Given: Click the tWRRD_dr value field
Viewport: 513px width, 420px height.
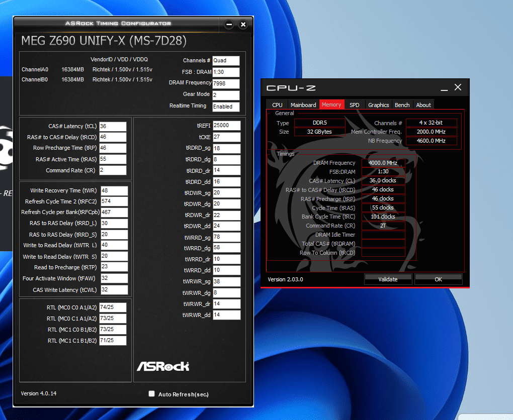Looking at the screenshot, I should [227, 259].
